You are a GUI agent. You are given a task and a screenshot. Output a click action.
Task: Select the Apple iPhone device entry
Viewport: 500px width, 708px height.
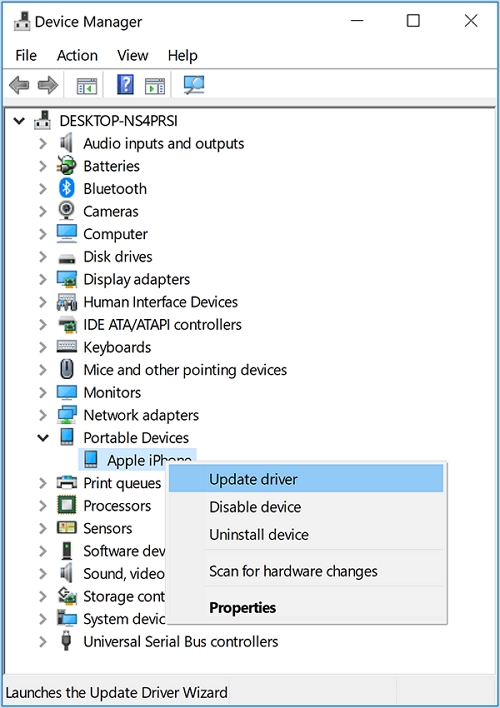(x=137, y=459)
